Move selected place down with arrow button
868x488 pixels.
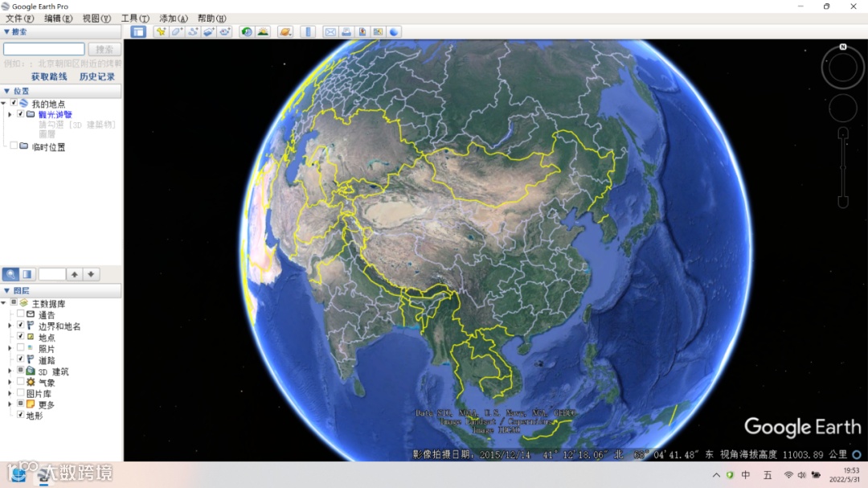click(x=92, y=274)
